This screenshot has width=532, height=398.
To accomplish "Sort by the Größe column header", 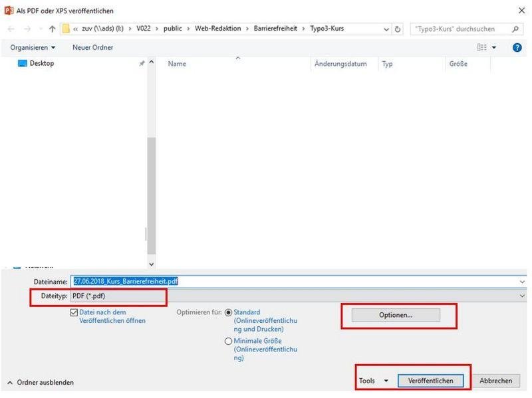I will pos(458,64).
